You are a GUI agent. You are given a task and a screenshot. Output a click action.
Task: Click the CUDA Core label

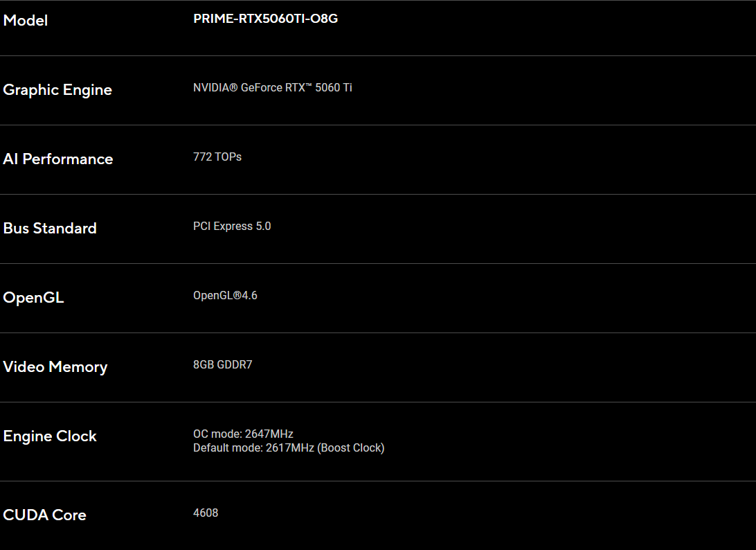click(x=44, y=515)
